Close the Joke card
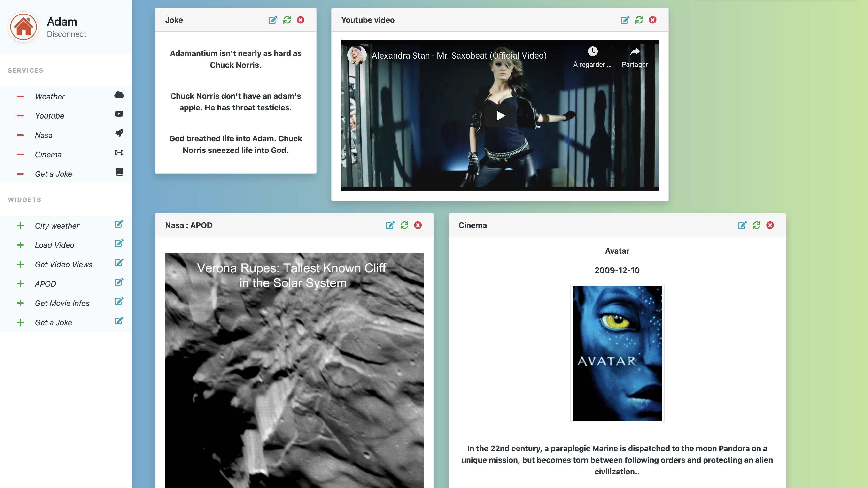The image size is (868, 488). coord(301,20)
